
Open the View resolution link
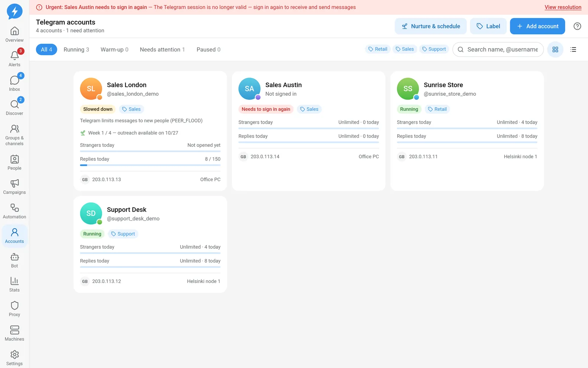coord(563,7)
